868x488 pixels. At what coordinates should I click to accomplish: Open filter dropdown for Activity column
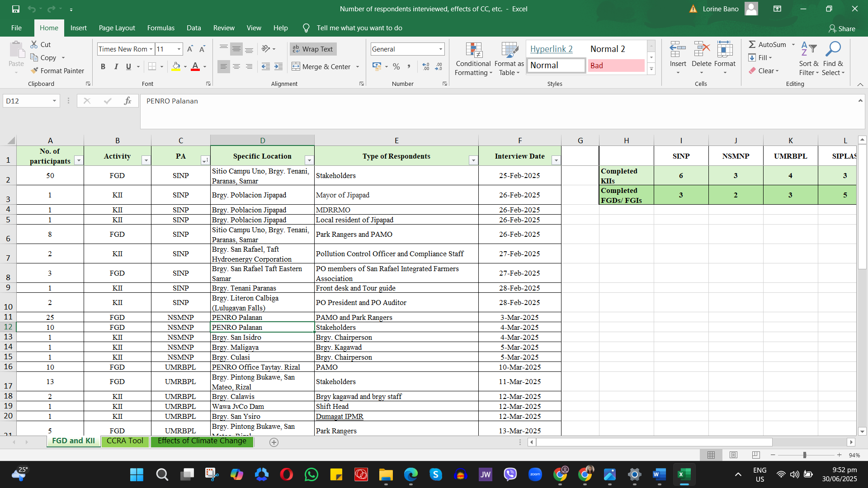click(146, 160)
